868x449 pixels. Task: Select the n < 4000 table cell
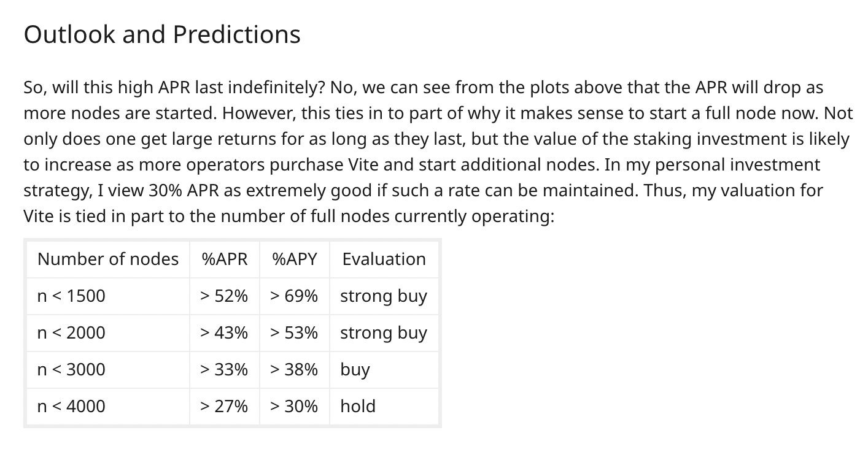point(71,407)
